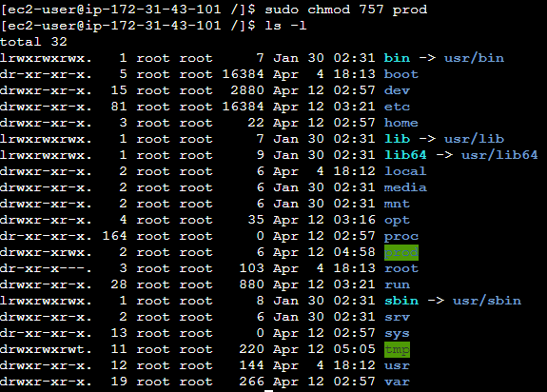Click the size '266' in the var row
The height and width of the screenshot is (392, 547).
click(251, 382)
